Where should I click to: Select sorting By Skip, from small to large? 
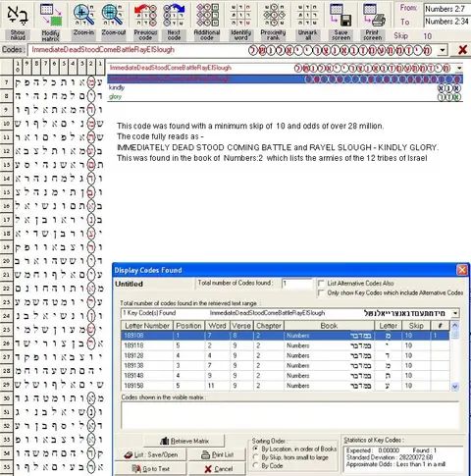pyautogui.click(x=256, y=457)
